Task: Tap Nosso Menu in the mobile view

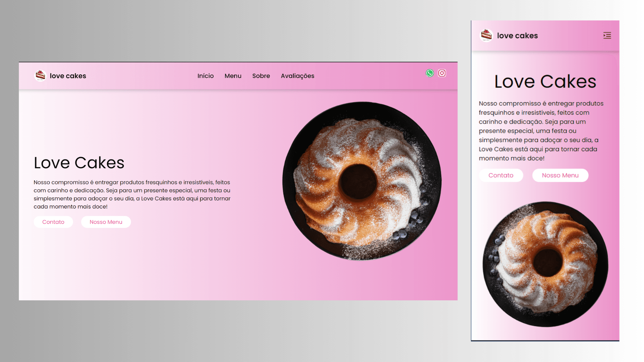Action: tap(560, 175)
